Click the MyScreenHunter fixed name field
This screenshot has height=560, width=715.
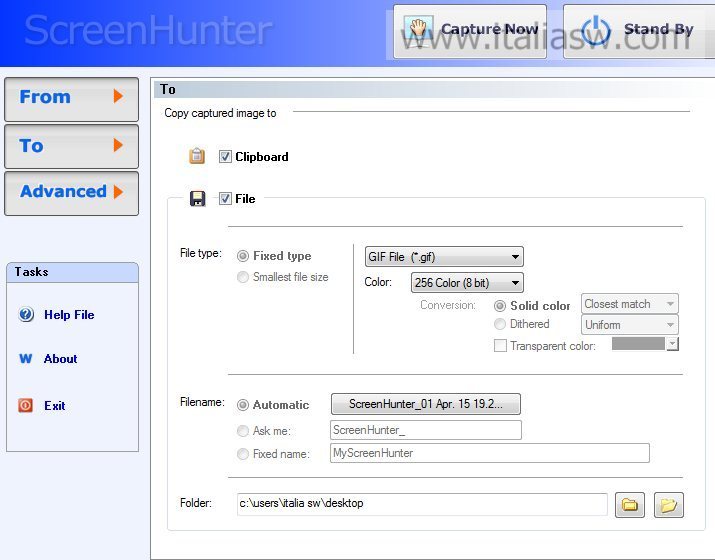(490, 453)
